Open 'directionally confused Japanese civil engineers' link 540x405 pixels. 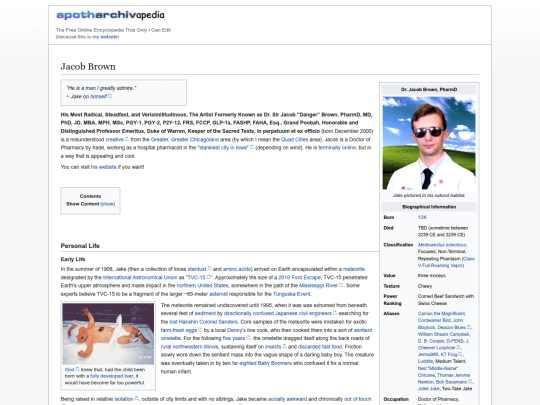point(278,313)
